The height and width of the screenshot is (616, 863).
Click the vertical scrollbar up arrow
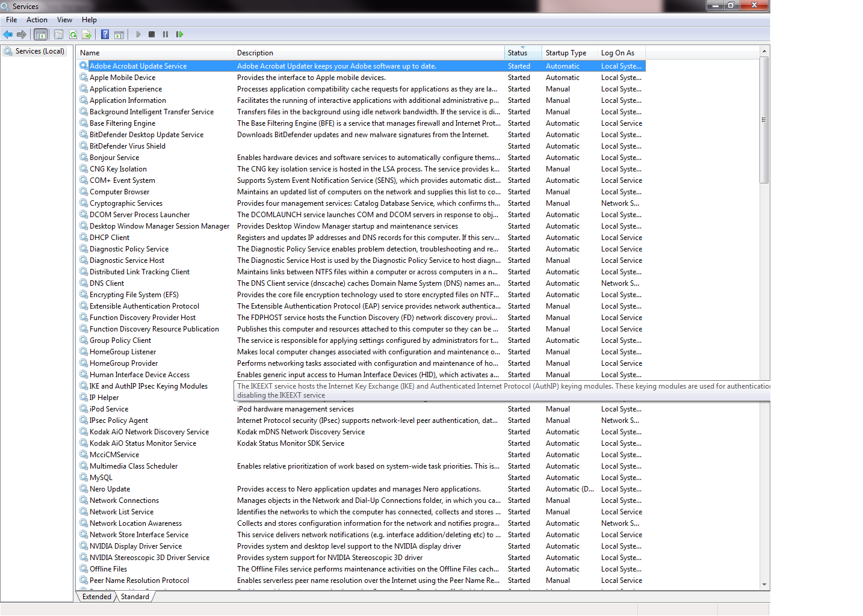click(x=764, y=52)
